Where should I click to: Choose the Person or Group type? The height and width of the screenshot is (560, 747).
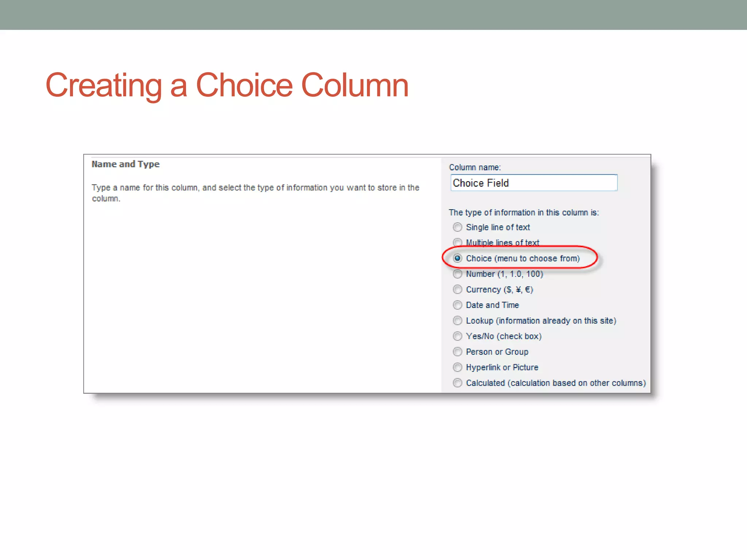point(457,351)
